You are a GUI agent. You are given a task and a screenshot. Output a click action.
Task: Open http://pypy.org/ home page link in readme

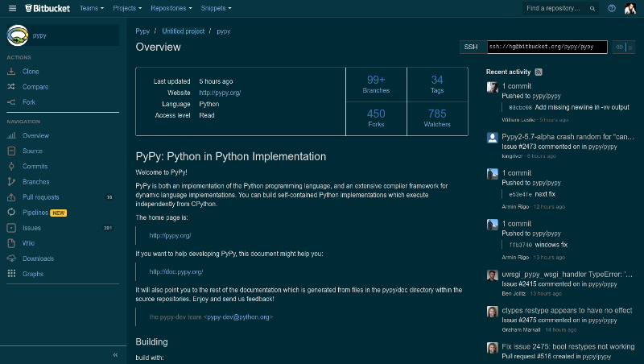pyautogui.click(x=170, y=236)
